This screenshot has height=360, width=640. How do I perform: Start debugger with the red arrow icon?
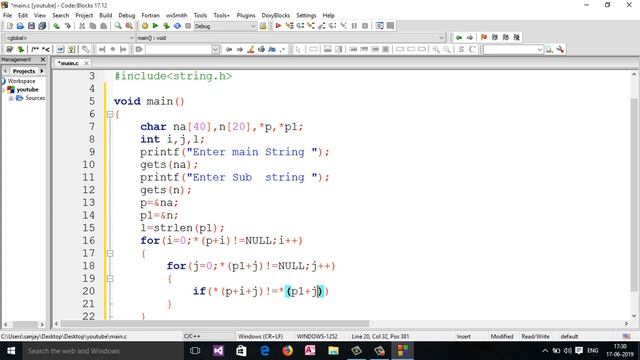click(x=278, y=26)
